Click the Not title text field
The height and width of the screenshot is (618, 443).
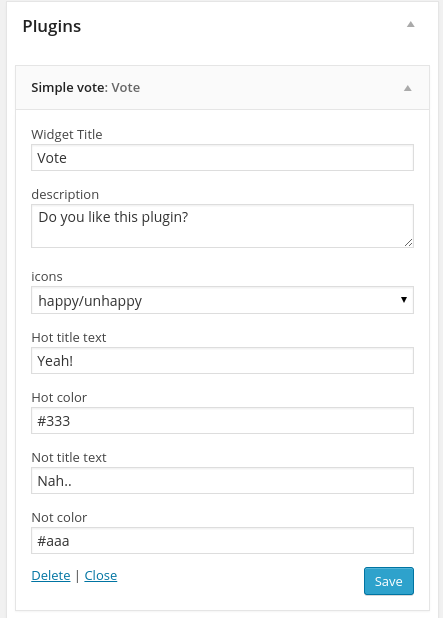point(222,480)
